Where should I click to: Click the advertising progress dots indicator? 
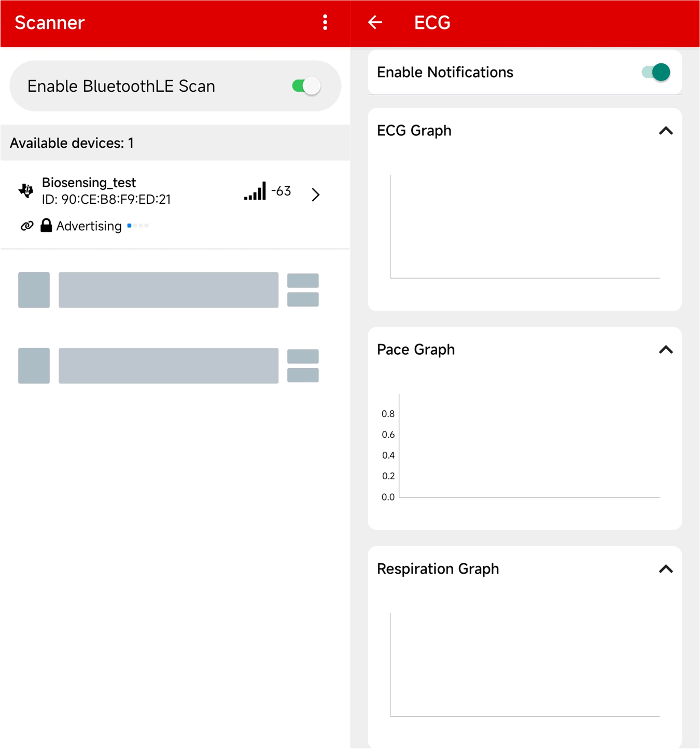click(138, 226)
